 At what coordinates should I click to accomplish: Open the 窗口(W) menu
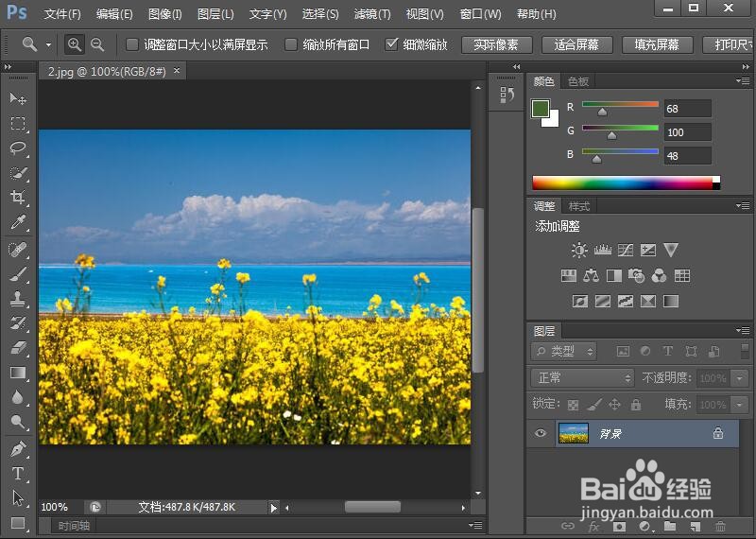[480, 14]
